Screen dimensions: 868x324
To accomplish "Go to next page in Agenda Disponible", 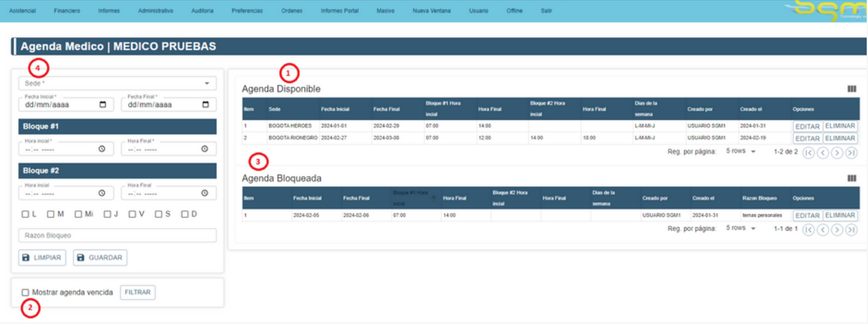I will 837,153.
